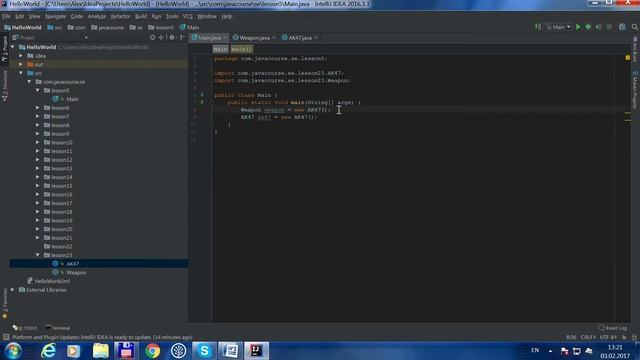Click the EN language indicator in system tray
640x360 pixels.
(535, 350)
